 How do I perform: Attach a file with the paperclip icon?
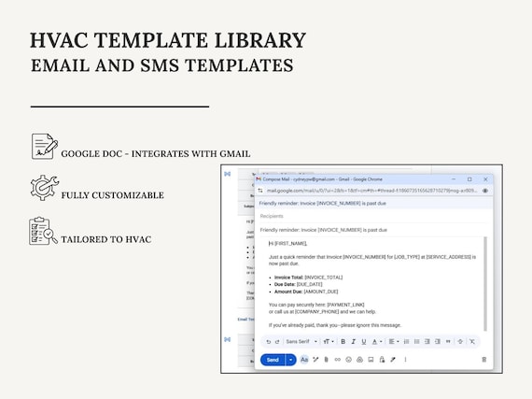pyautogui.click(x=326, y=360)
